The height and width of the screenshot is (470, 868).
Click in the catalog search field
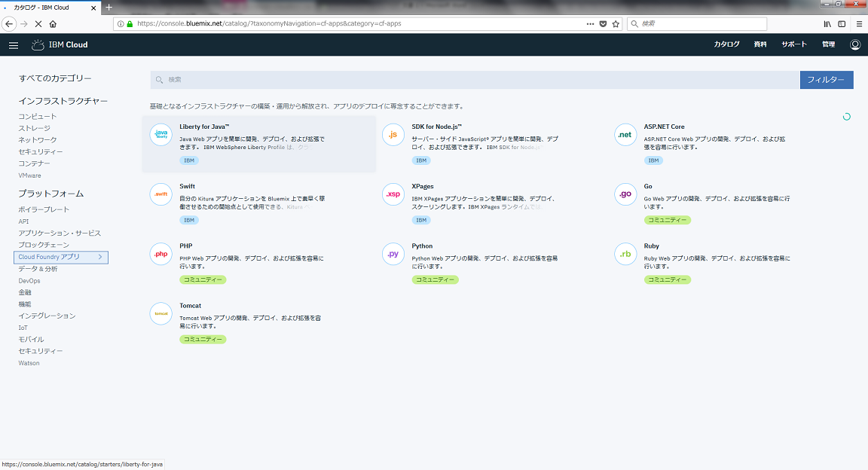pos(475,80)
